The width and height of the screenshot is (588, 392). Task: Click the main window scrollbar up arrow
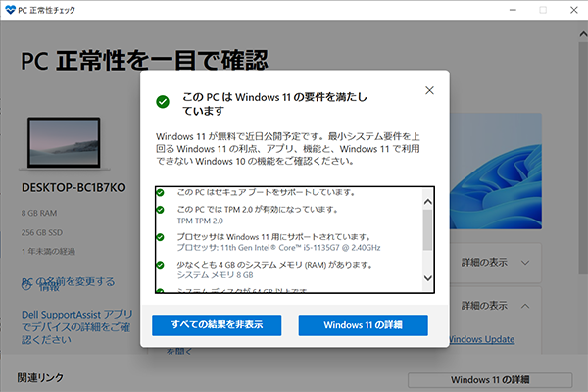583,34
